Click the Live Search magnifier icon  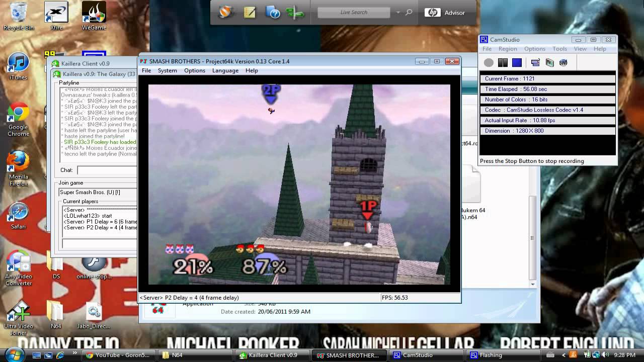tap(409, 12)
